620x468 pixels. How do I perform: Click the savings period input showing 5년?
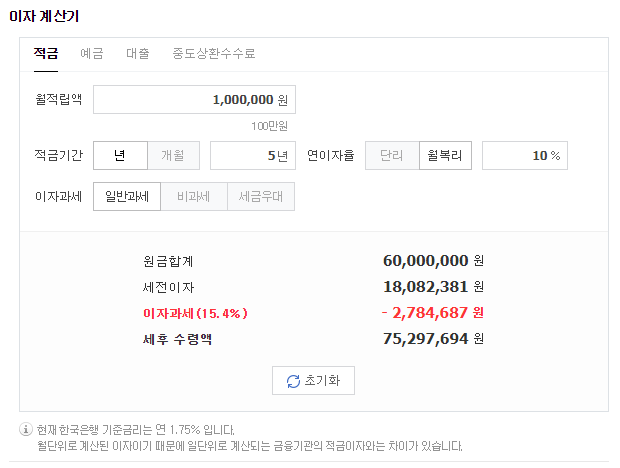(x=253, y=155)
